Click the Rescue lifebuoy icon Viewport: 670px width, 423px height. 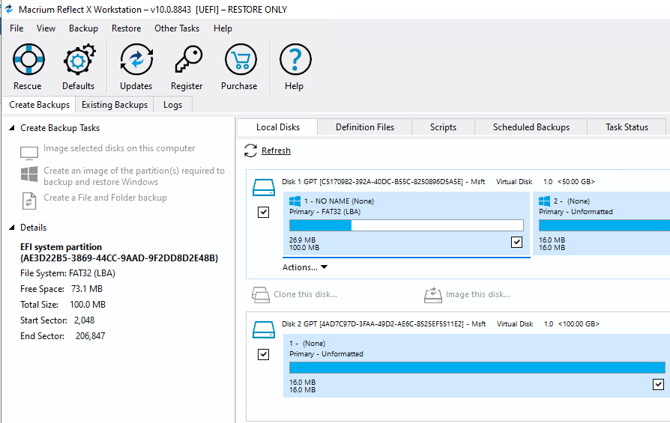28,62
